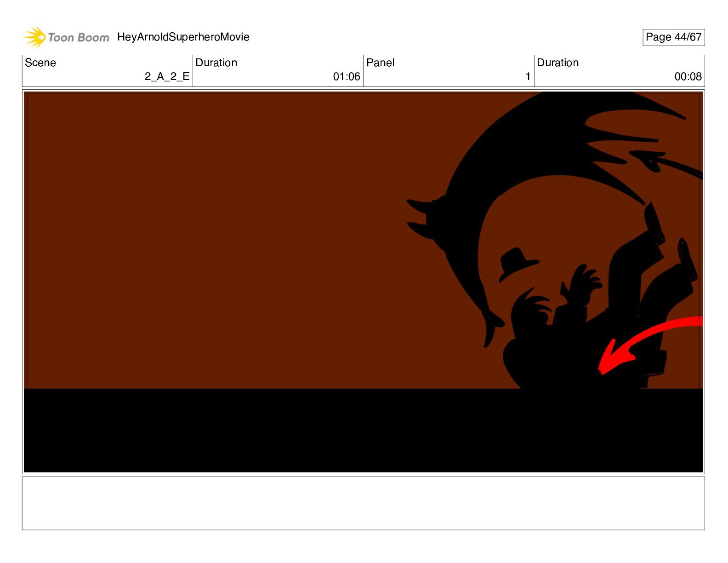Click the "Page 44/67" page indicator
Image resolution: width=728 pixels, height=563 pixels.
coord(673,37)
